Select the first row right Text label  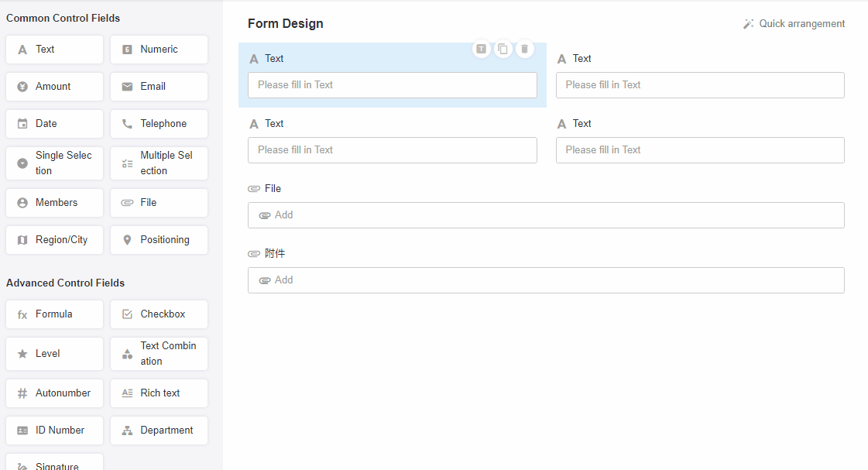coord(582,59)
